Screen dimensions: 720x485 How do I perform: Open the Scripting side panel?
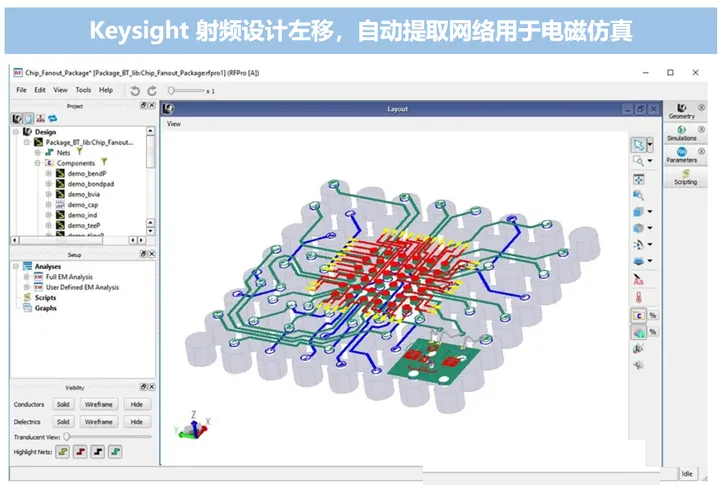(x=685, y=177)
